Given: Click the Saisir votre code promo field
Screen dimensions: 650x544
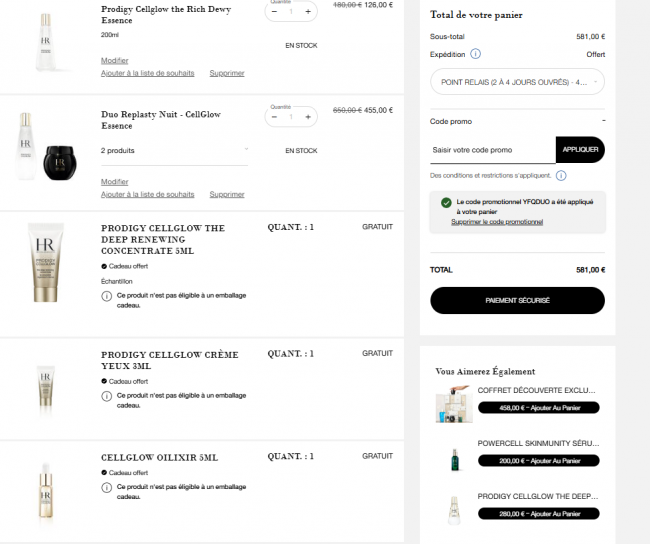Looking at the screenshot, I should [x=493, y=150].
